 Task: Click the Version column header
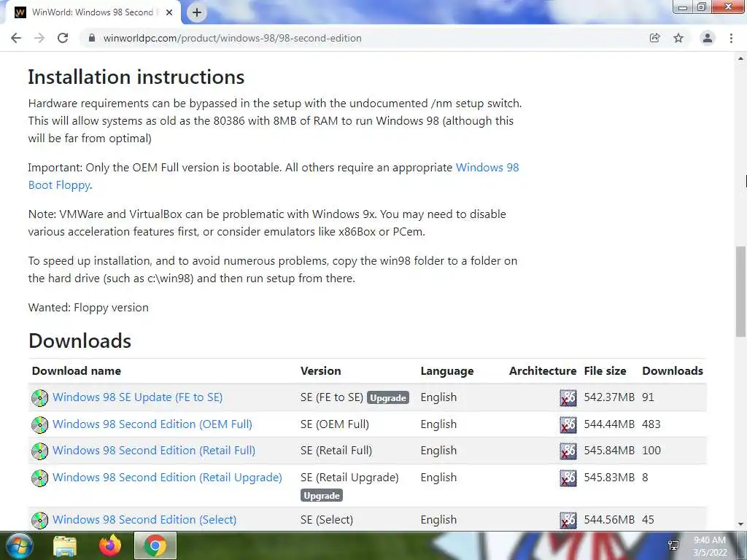click(321, 370)
